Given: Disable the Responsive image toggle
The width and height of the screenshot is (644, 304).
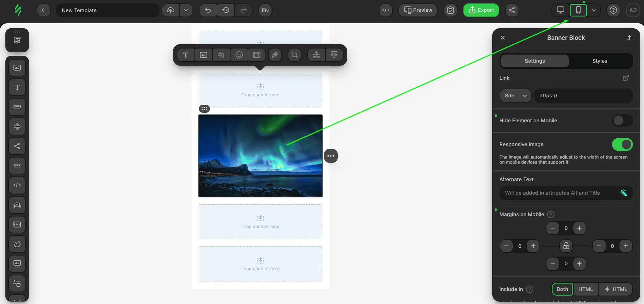Looking at the screenshot, I should click(x=622, y=144).
